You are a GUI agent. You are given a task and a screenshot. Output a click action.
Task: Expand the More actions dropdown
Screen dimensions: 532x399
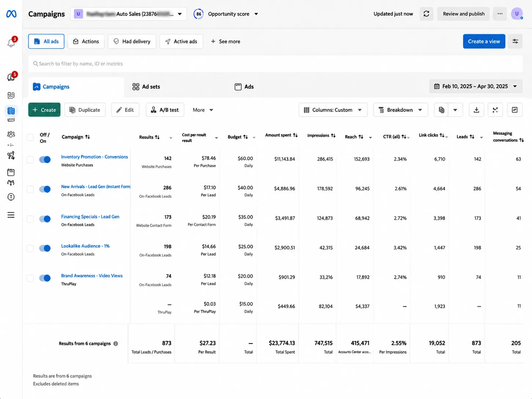click(x=203, y=110)
